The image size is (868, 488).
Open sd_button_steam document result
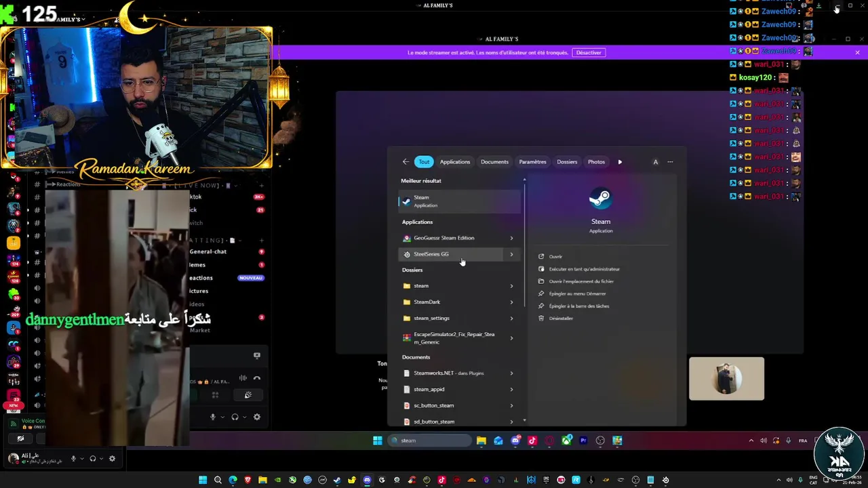point(451,422)
